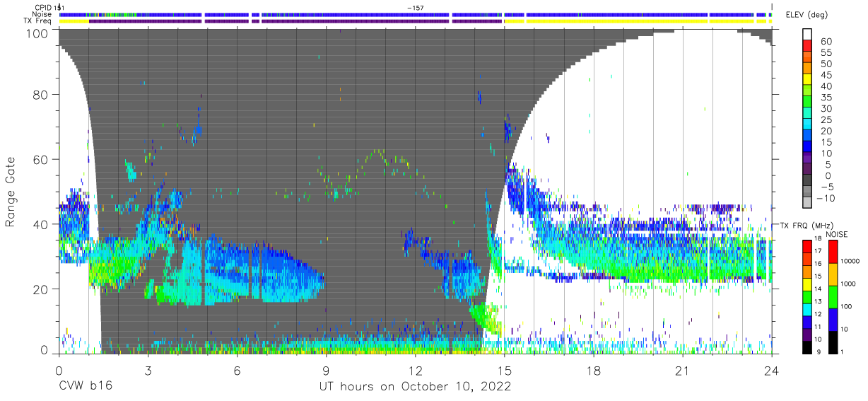Click the UT hours tick label '9'
The image size is (868, 401).
click(326, 370)
